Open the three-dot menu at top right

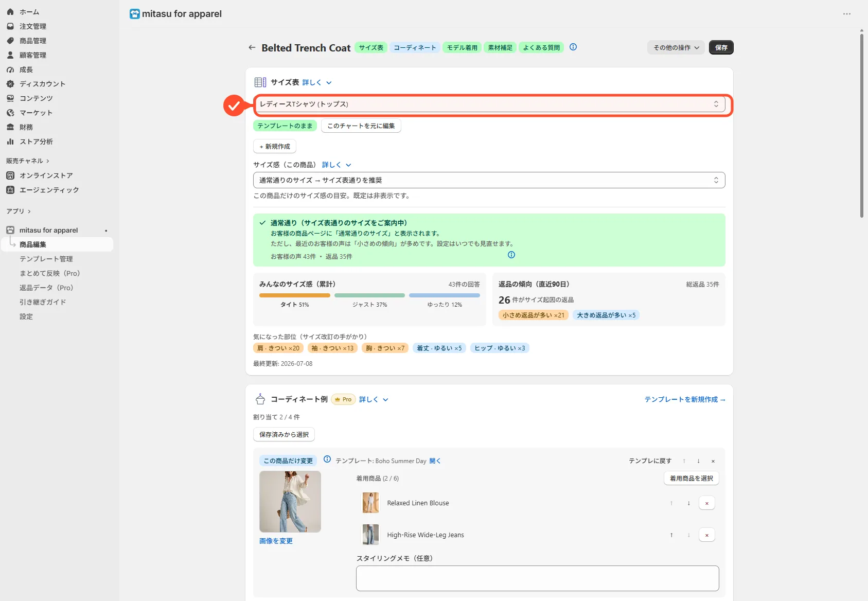(x=847, y=14)
